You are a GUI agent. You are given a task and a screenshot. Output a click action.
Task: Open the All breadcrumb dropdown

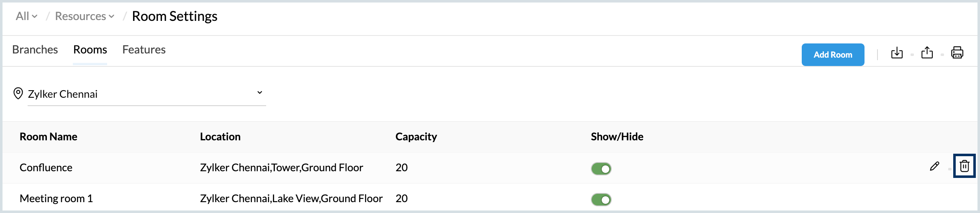26,16
